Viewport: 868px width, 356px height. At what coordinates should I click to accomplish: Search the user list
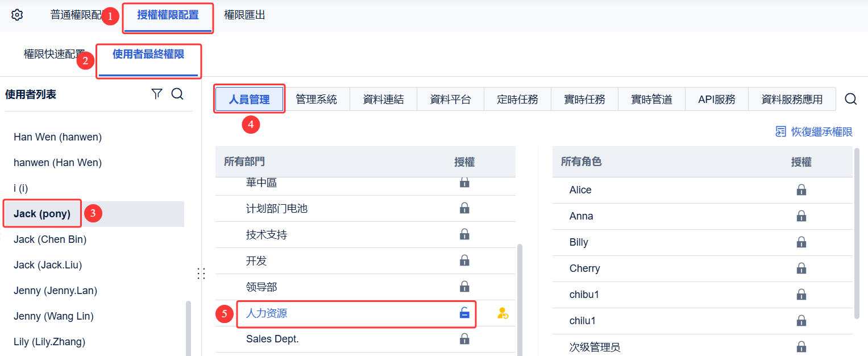pyautogui.click(x=177, y=94)
